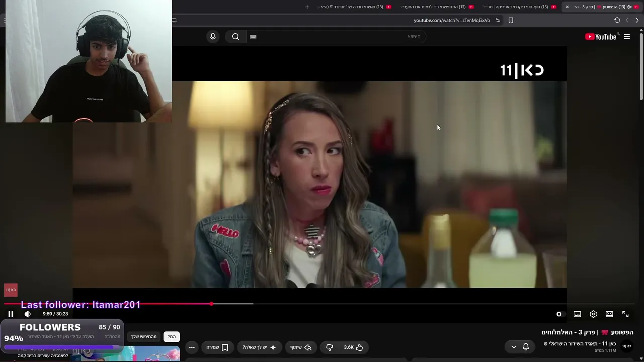Pause the video with the pause button
This screenshot has width=644, height=362.
11,314
